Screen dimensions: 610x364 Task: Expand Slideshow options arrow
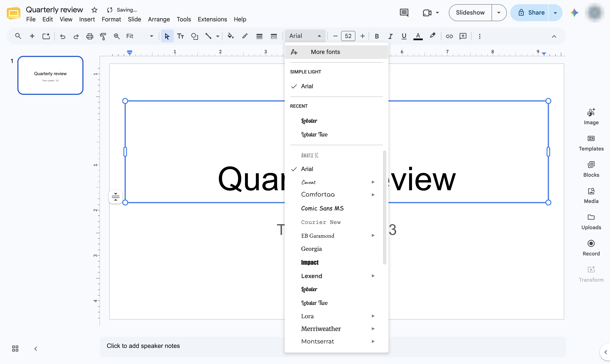(499, 12)
